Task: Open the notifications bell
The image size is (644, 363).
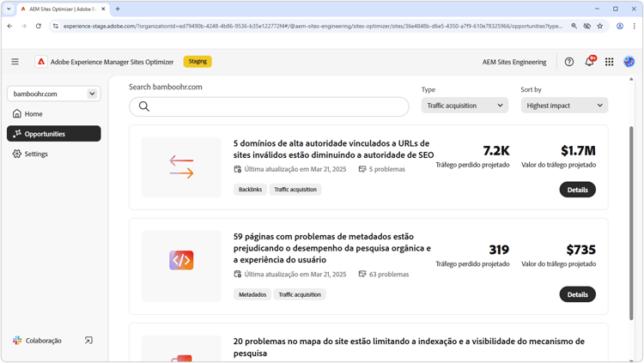Action: (x=590, y=61)
